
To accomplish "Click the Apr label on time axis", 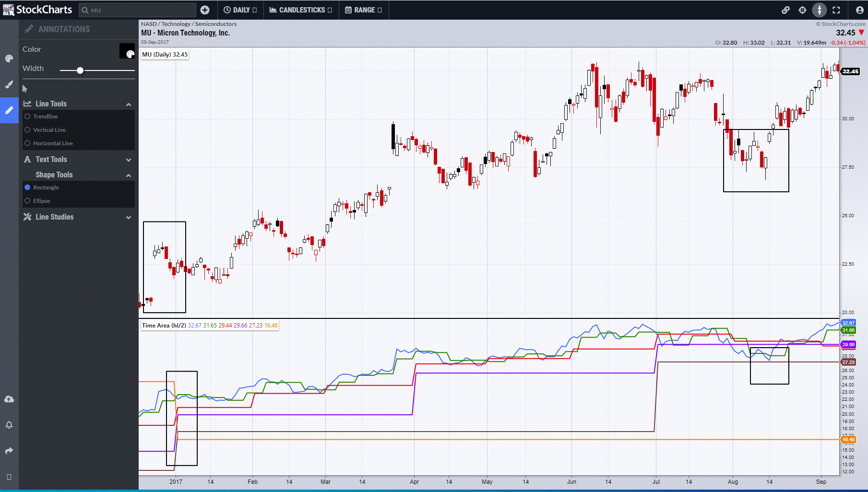I will [414, 482].
